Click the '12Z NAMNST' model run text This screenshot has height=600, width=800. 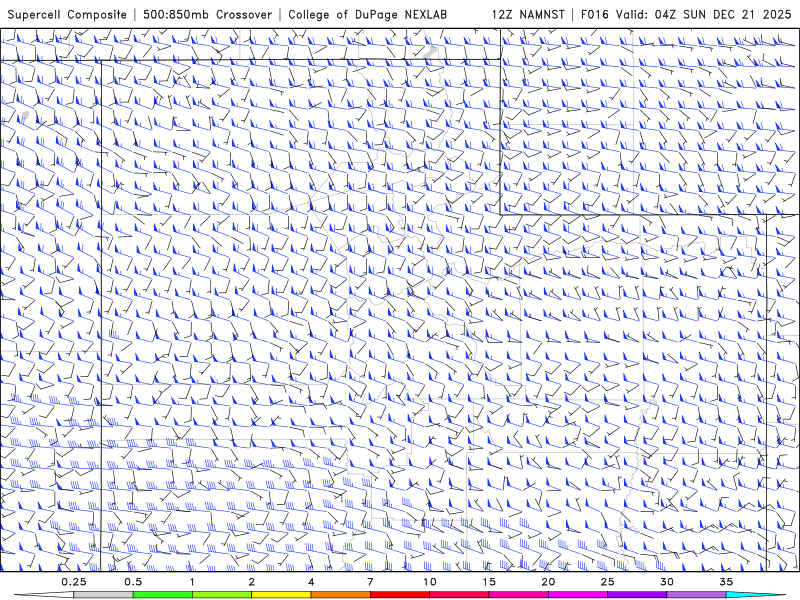click(x=528, y=14)
